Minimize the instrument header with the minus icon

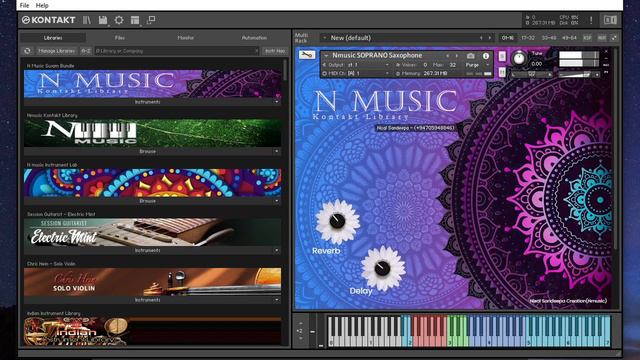pos(606,58)
